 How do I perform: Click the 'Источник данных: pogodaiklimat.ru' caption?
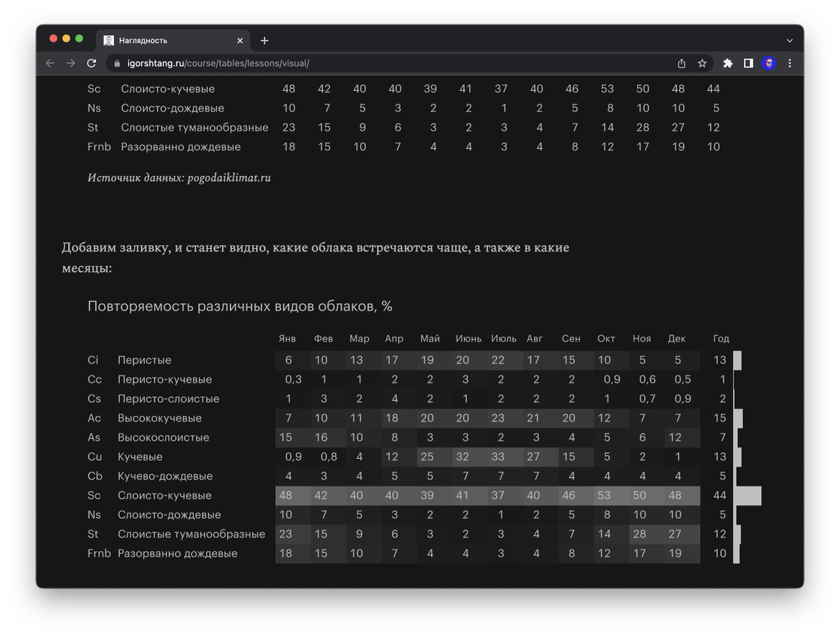(x=179, y=178)
